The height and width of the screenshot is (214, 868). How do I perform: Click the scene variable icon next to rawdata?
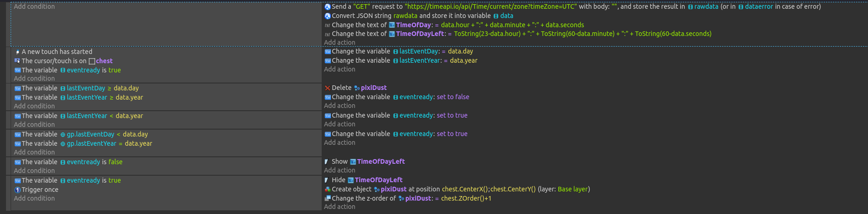pos(691,6)
